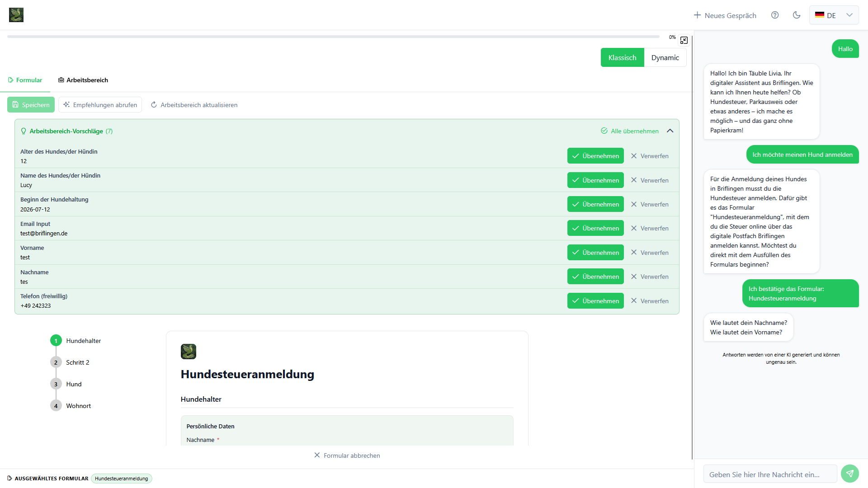The height and width of the screenshot is (488, 868).
Task: Click the lightbulb icon next to Arbeitsbereich-Vorschläge
Action: (x=24, y=131)
